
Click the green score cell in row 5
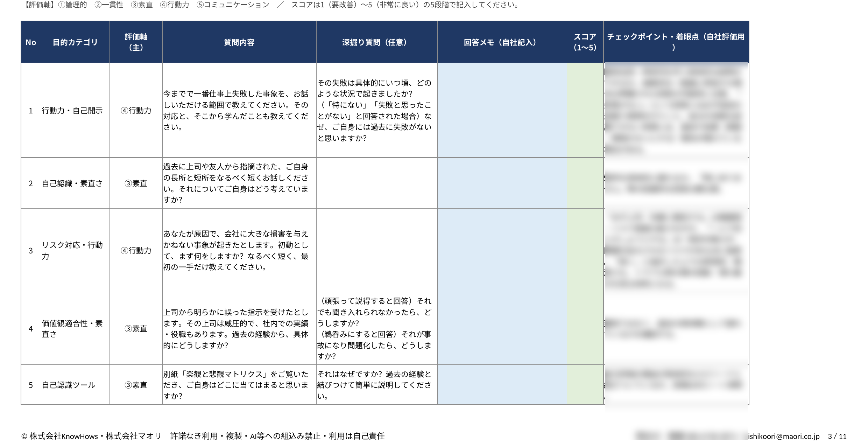click(585, 385)
